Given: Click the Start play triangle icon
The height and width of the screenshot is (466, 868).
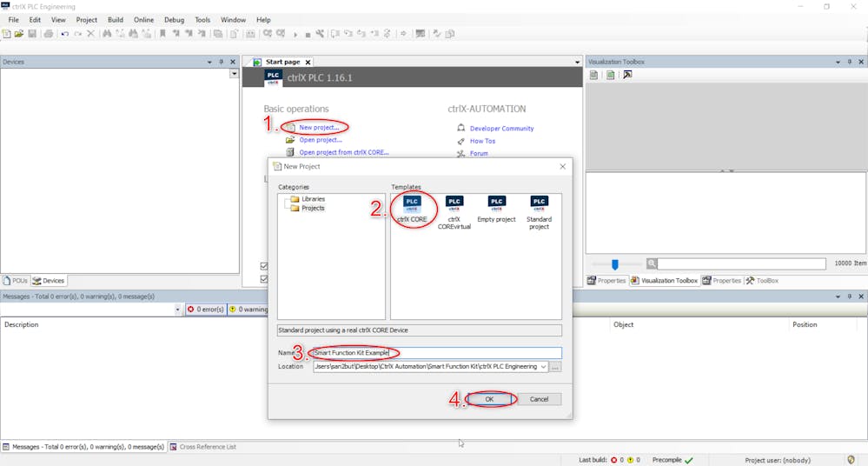Looking at the screenshot, I should click(295, 35).
